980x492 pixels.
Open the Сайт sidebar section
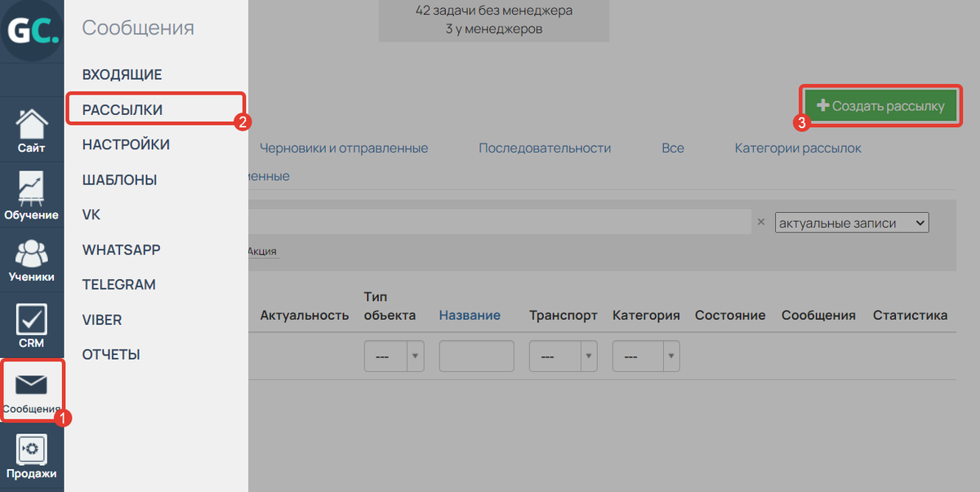31,131
